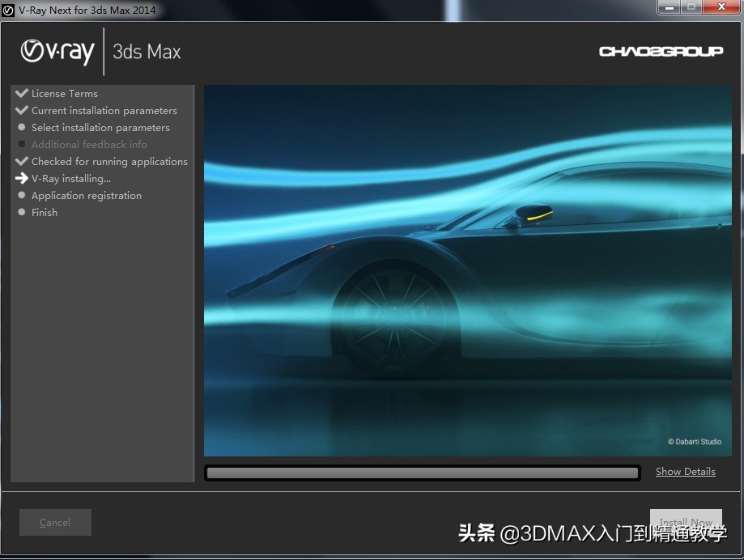Open the V-Ray installing step
This screenshot has height=560, width=744.
(x=70, y=178)
